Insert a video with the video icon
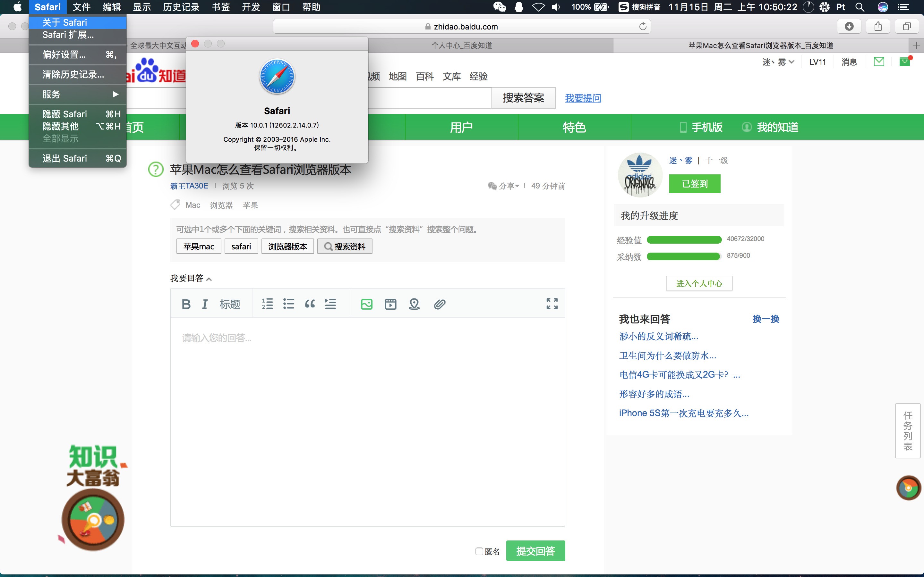The width and height of the screenshot is (924, 577). pyautogui.click(x=390, y=304)
